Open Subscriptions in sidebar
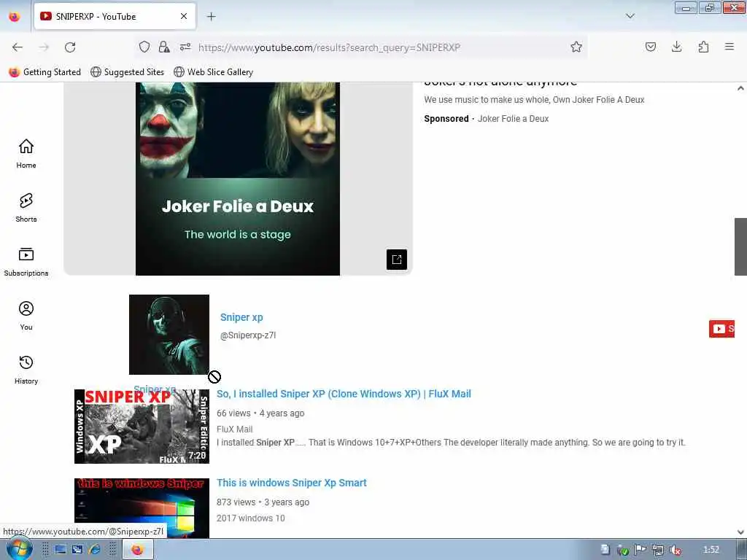This screenshot has width=747, height=560. [x=26, y=262]
